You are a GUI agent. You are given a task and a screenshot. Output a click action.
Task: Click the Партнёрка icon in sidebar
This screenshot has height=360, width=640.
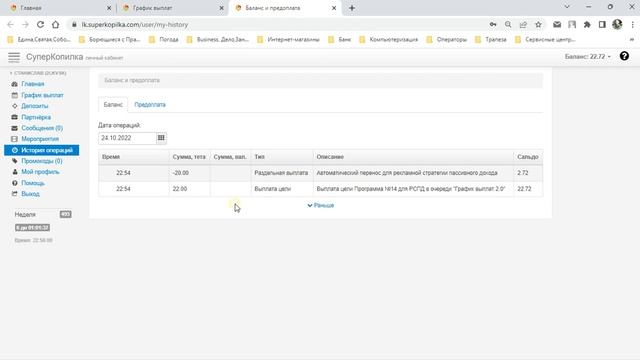[x=15, y=117]
